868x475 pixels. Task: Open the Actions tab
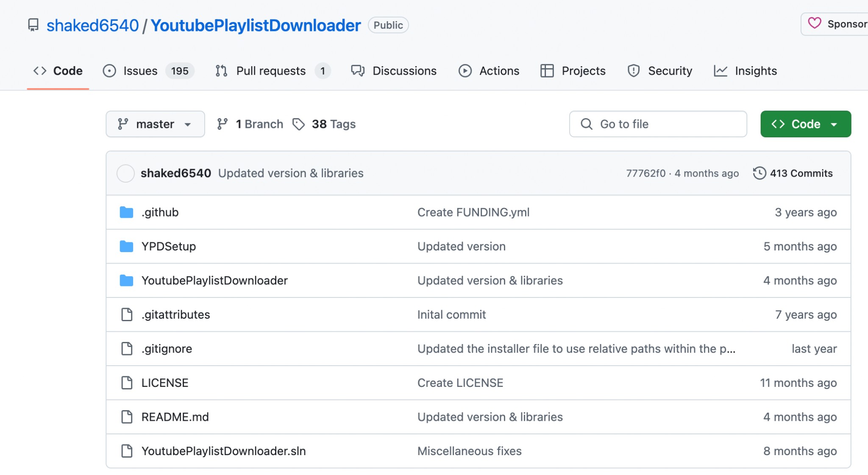(x=489, y=71)
